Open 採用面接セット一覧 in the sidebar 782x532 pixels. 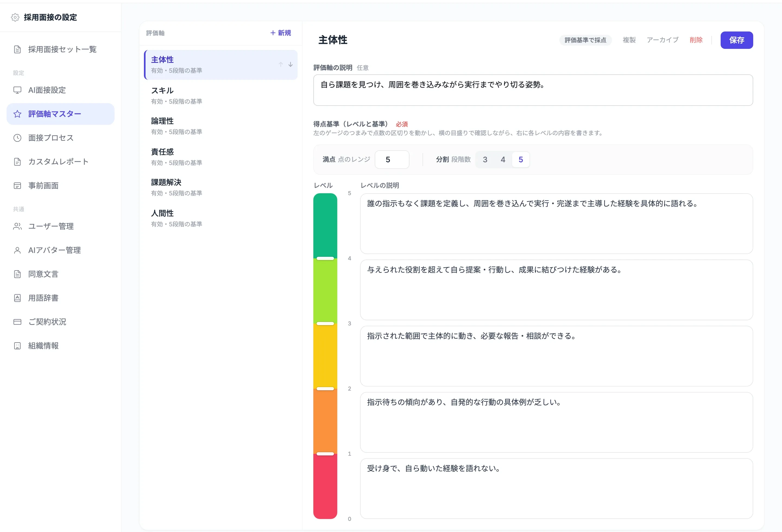(x=61, y=49)
